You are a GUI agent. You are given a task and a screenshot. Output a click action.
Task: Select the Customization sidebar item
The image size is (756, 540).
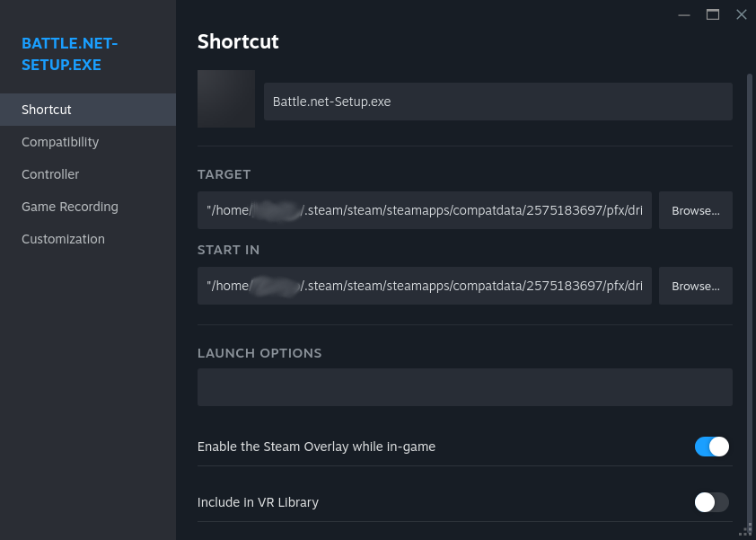63,239
